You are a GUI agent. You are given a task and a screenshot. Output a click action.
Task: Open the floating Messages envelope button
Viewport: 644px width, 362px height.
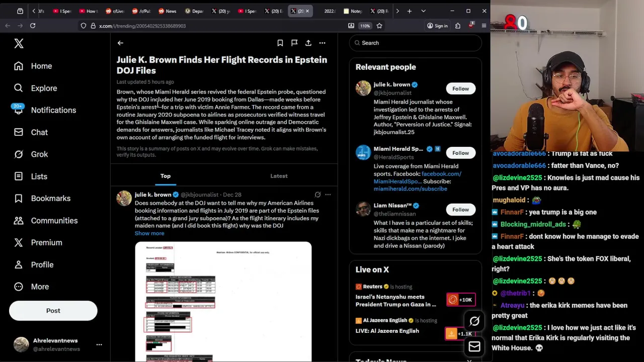(474, 346)
